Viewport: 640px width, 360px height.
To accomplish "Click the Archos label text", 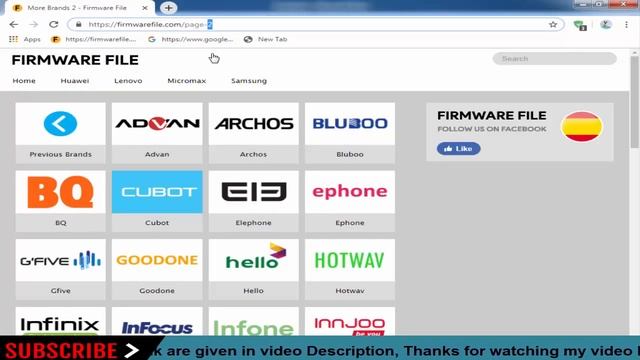I will [x=253, y=154].
